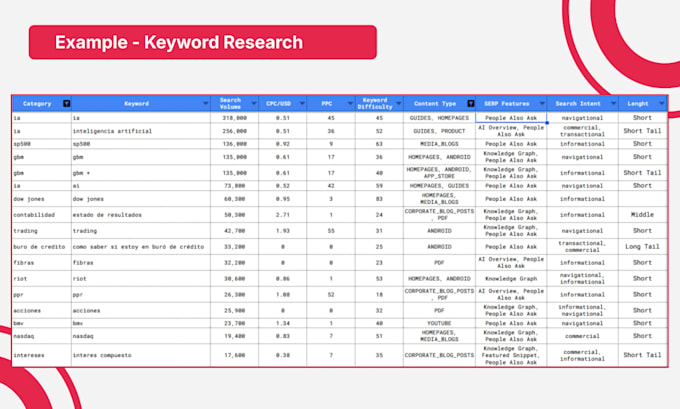This screenshot has width=680, height=409.
Task: Select category cell 'intereses'
Action: pyautogui.click(x=42, y=355)
